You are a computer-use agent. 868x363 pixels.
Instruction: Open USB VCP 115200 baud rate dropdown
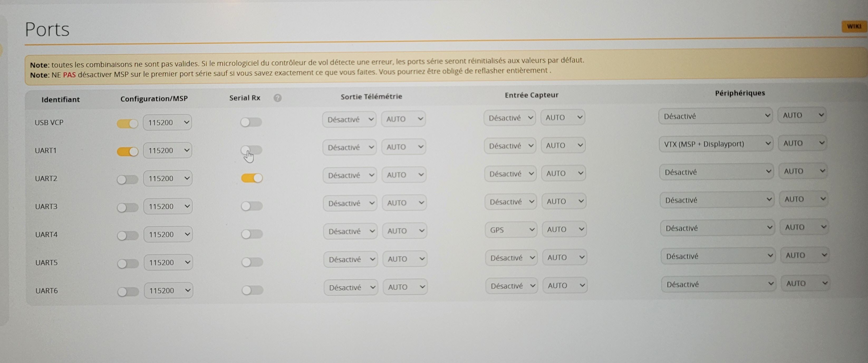tap(167, 122)
